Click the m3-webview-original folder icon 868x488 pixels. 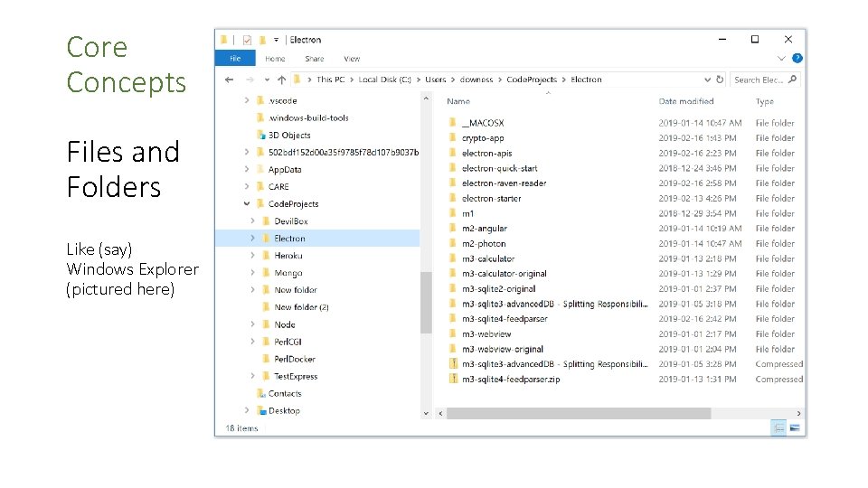click(453, 349)
